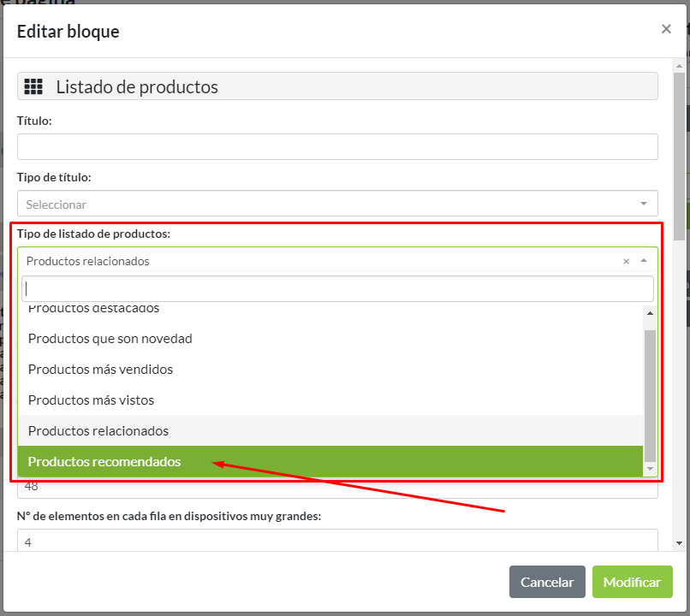This screenshot has width=690, height=616.
Task: Clear selection using the small x icon
Action: [626, 260]
